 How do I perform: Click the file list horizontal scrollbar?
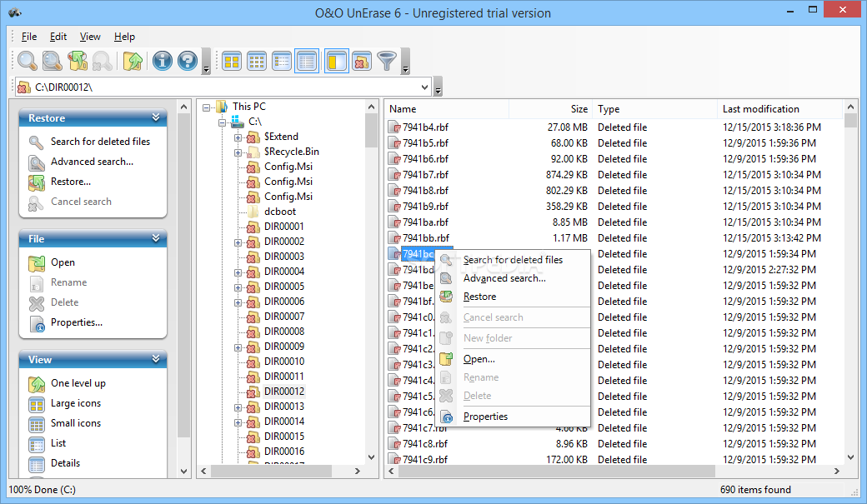point(556,471)
